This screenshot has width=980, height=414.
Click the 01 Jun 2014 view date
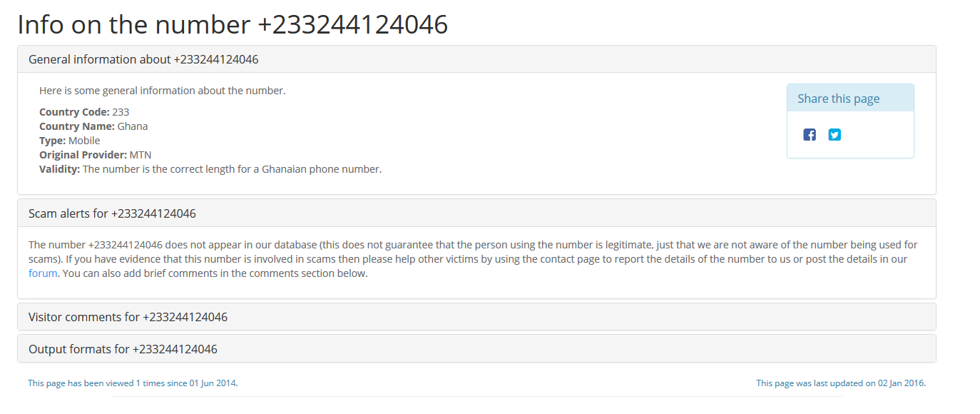pos(213,383)
